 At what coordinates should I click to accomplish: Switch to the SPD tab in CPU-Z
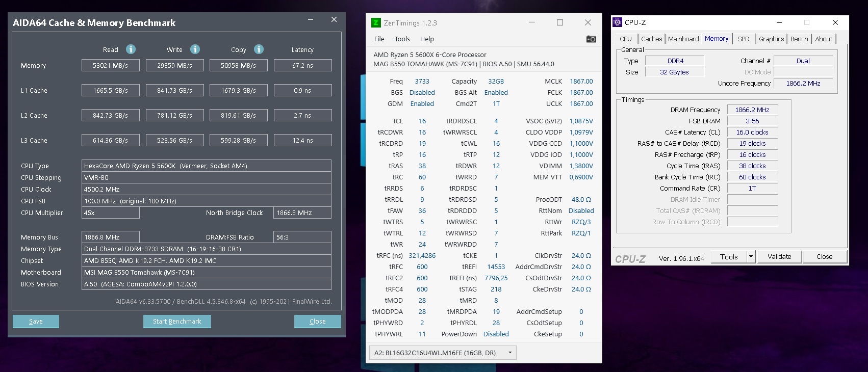coord(744,39)
